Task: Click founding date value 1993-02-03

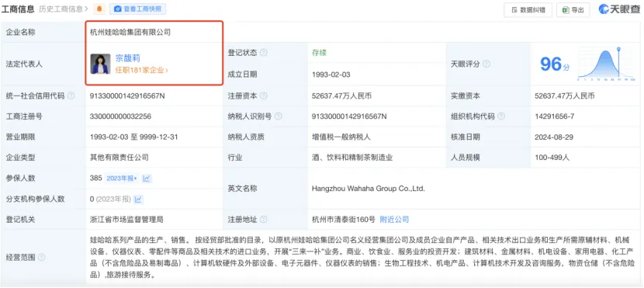Action: tap(331, 75)
